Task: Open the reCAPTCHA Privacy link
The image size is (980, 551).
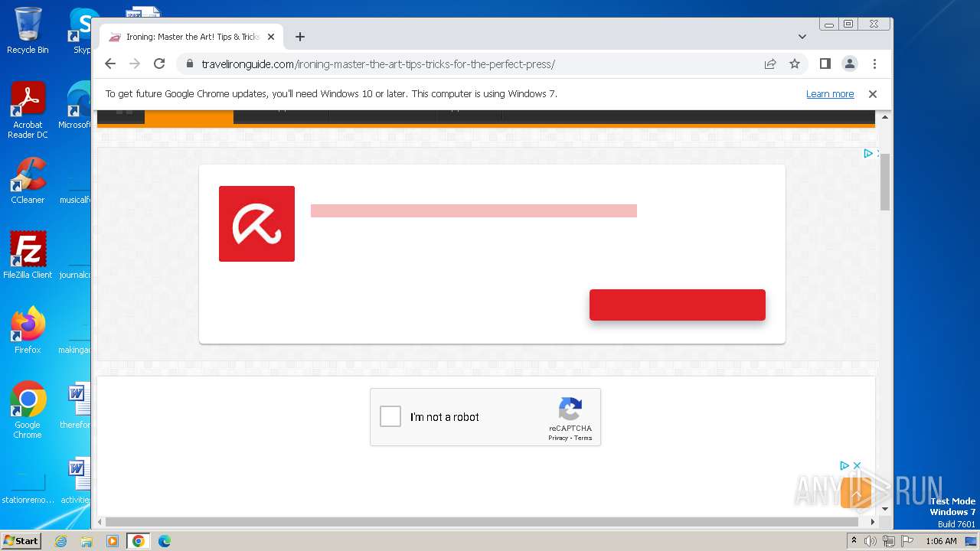Action: click(x=558, y=438)
